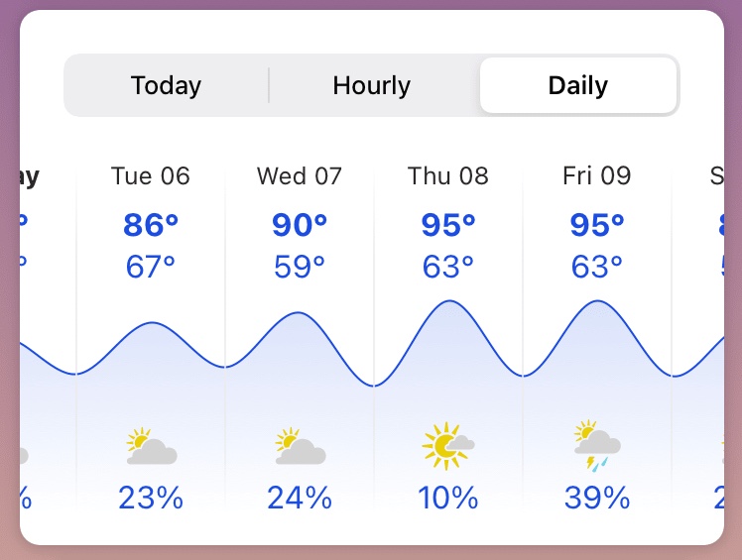Click Tuesday's partly cloudy weather icon
Image resolution: width=742 pixels, height=560 pixels.
click(x=151, y=447)
